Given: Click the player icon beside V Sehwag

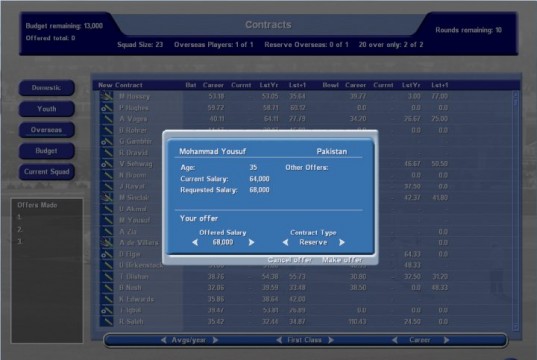Looking at the screenshot, I should [x=107, y=164].
